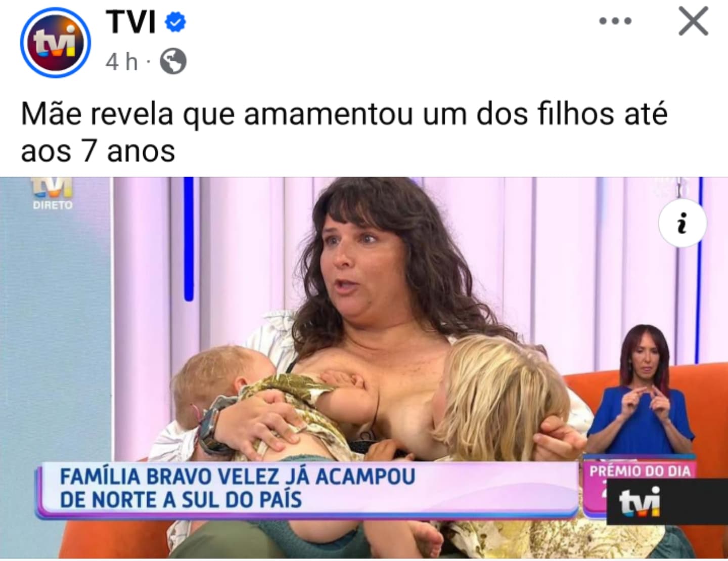The height and width of the screenshot is (561, 728).
Task: Select the caption text about amamentou
Action: (x=344, y=132)
